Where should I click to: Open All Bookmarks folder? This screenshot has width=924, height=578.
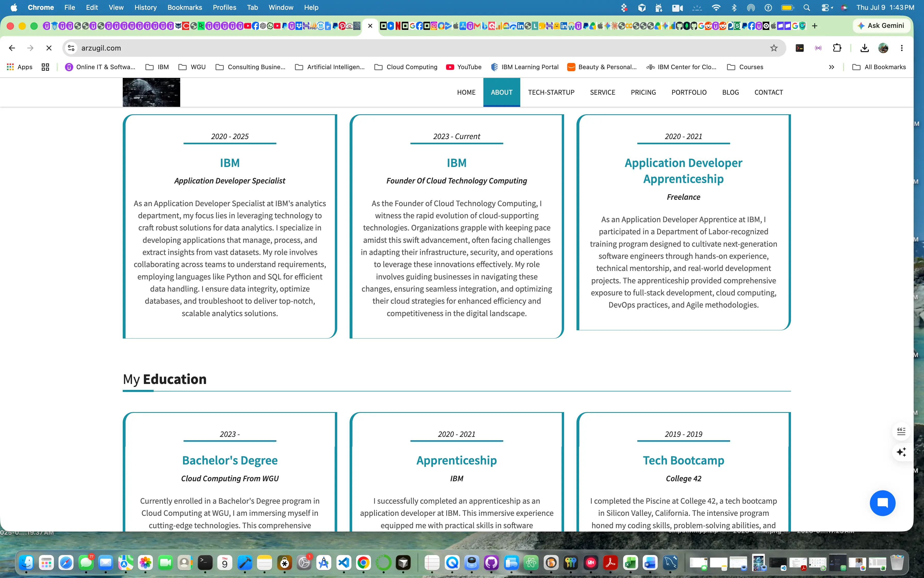pyautogui.click(x=879, y=67)
